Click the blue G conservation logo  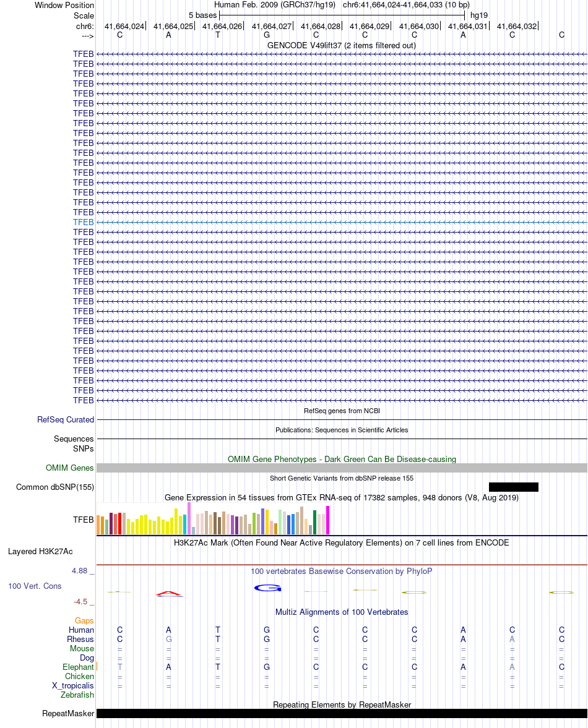[x=267, y=588]
